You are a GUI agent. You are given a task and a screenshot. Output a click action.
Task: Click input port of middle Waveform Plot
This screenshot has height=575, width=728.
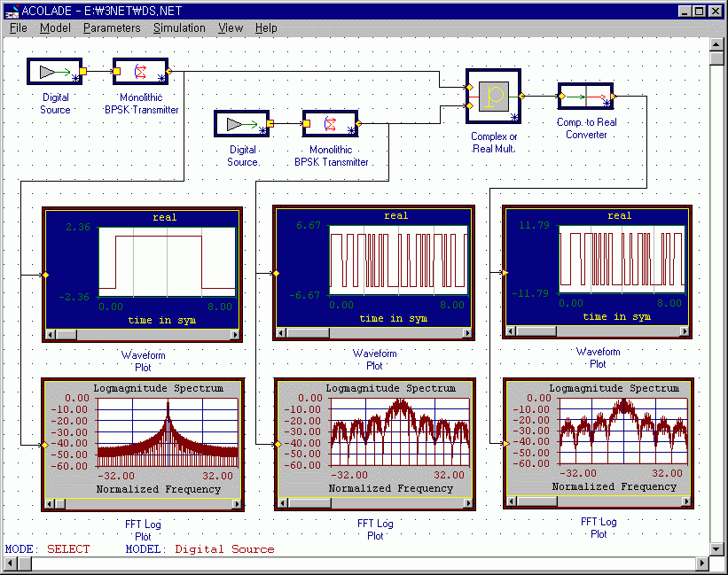[x=277, y=273]
